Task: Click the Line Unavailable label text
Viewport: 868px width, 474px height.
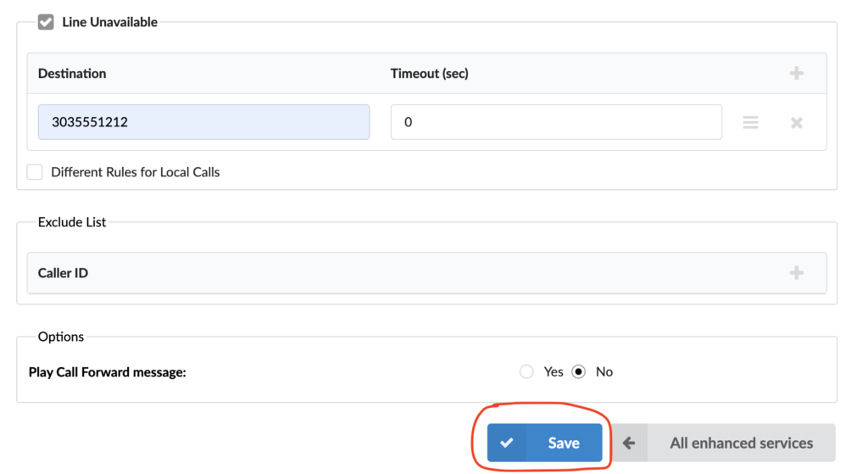Action: tap(109, 22)
